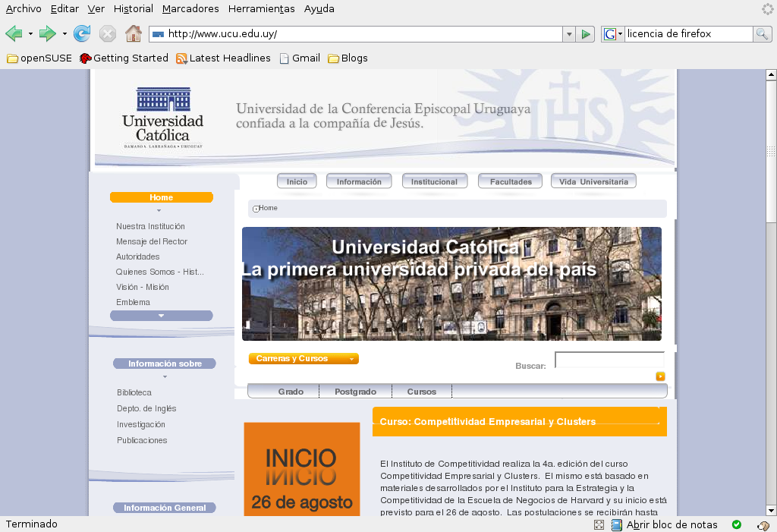Screen dimensions: 777x532
Task: Open the Depto. de Inglés link
Action: click(x=146, y=408)
